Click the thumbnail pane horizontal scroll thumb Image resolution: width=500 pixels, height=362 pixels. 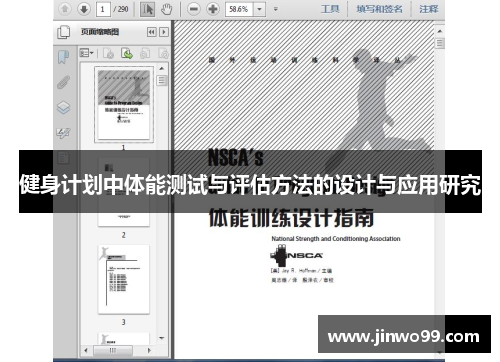(x=113, y=350)
